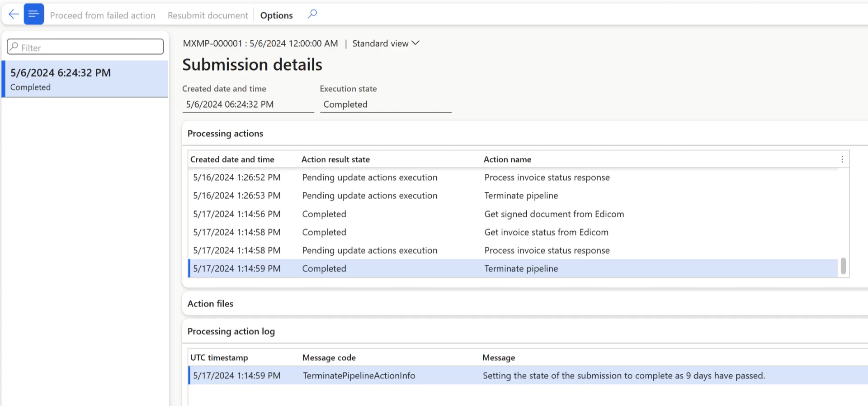This screenshot has width=868, height=406.
Task: Click Process invoice status response at 1:26:52 PM
Action: click(547, 177)
